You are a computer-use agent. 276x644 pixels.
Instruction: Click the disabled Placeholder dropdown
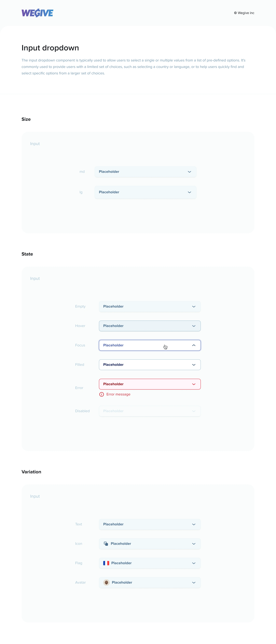[149, 411]
